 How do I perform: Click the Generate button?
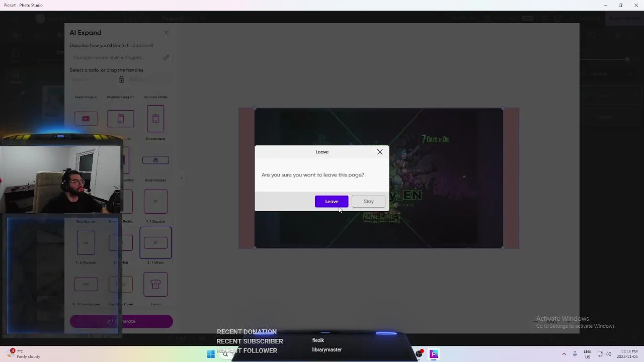(x=121, y=321)
